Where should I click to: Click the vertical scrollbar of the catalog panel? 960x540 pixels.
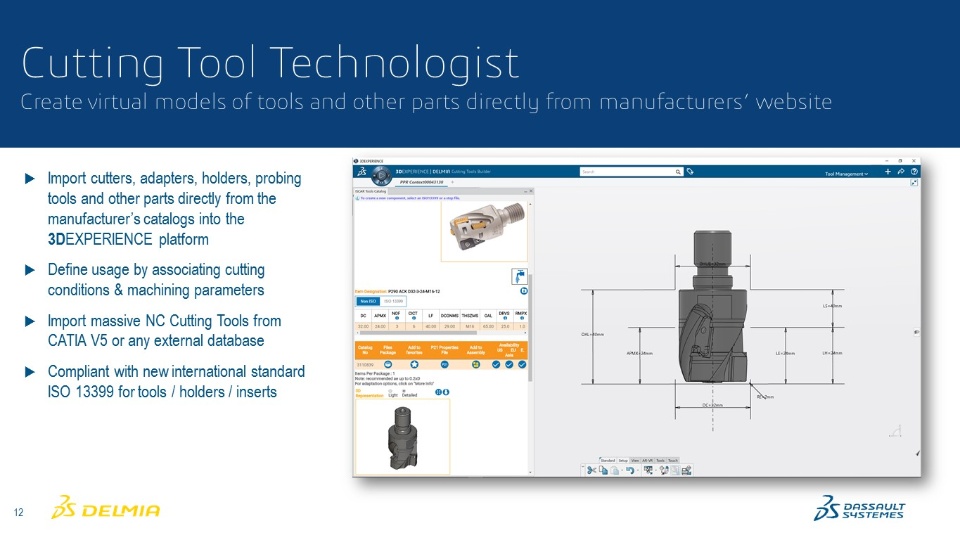click(x=530, y=328)
